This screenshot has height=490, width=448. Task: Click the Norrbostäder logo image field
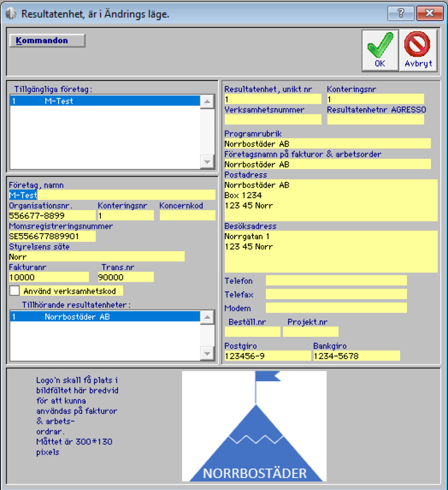(254, 426)
